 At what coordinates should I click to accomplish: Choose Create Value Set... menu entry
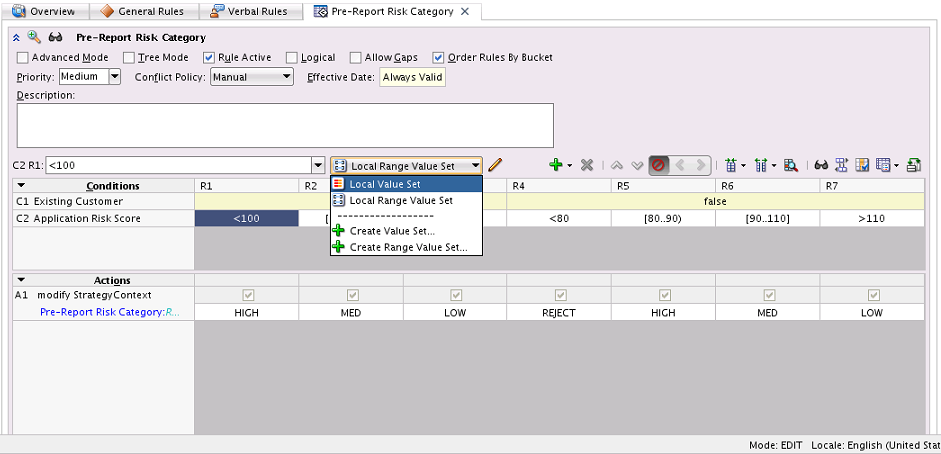point(406,231)
